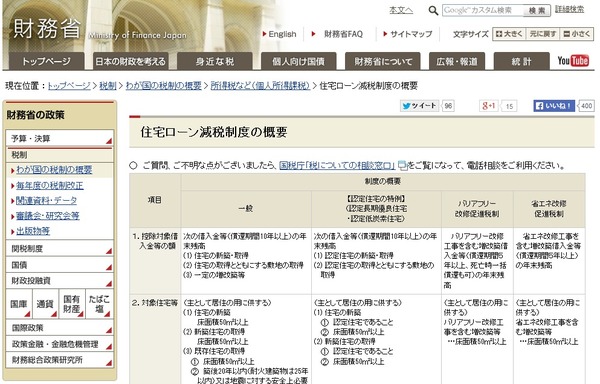Viewport: 600px width, 384px height.
Task: Expand the 財政投融資 sidebar section
Action: pyautogui.click(x=60, y=281)
